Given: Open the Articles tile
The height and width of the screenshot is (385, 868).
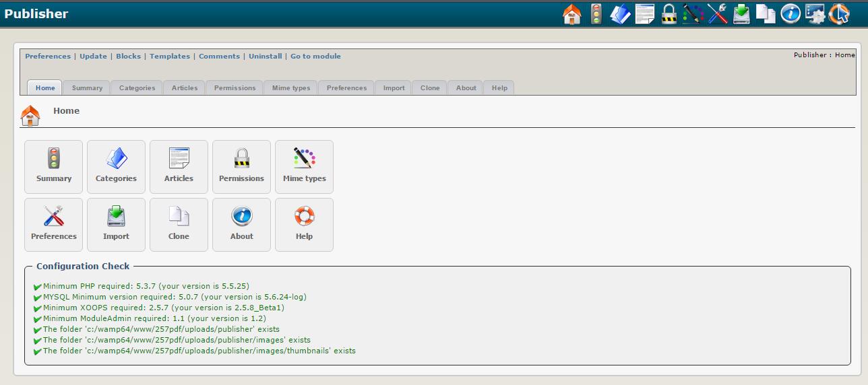Looking at the screenshot, I should [x=179, y=167].
